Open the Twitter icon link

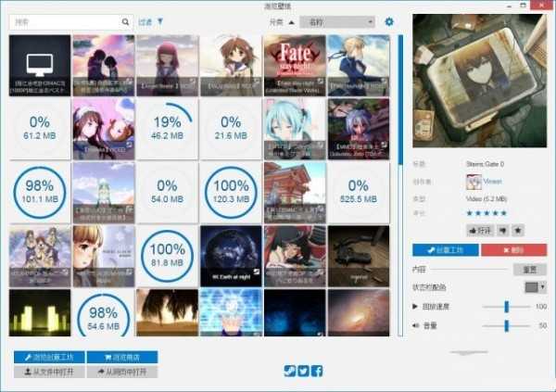303,371
